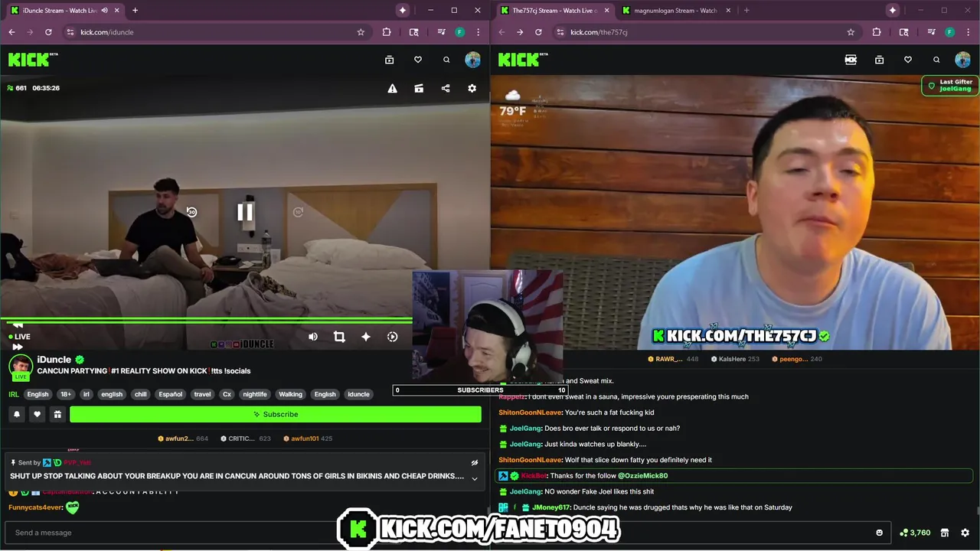Screen dimensions: 980x551
Task: Open the iDuncle channel name link
Action: pyautogui.click(x=54, y=359)
